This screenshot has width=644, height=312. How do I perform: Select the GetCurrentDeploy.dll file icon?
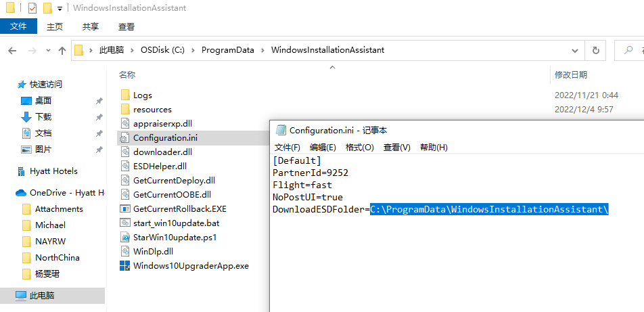(125, 180)
